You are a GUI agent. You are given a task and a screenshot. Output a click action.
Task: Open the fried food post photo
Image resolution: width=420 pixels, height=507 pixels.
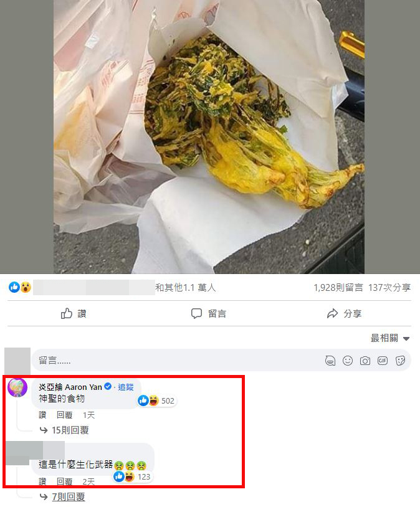tap(209, 136)
